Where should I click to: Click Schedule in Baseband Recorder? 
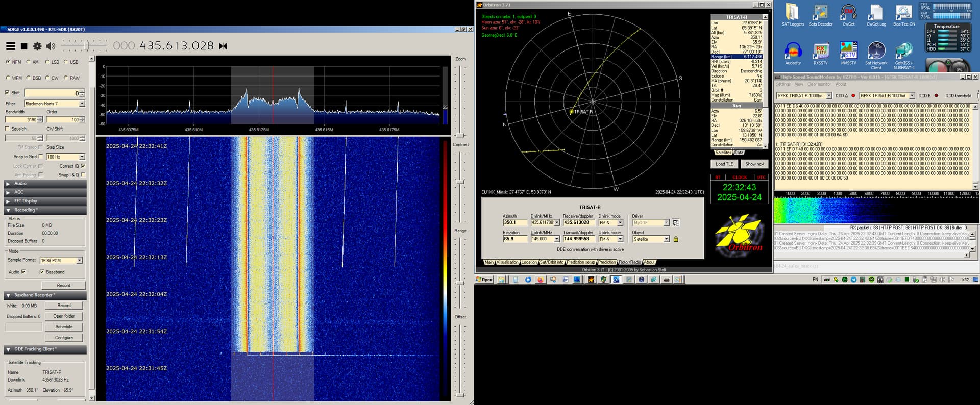[64, 327]
